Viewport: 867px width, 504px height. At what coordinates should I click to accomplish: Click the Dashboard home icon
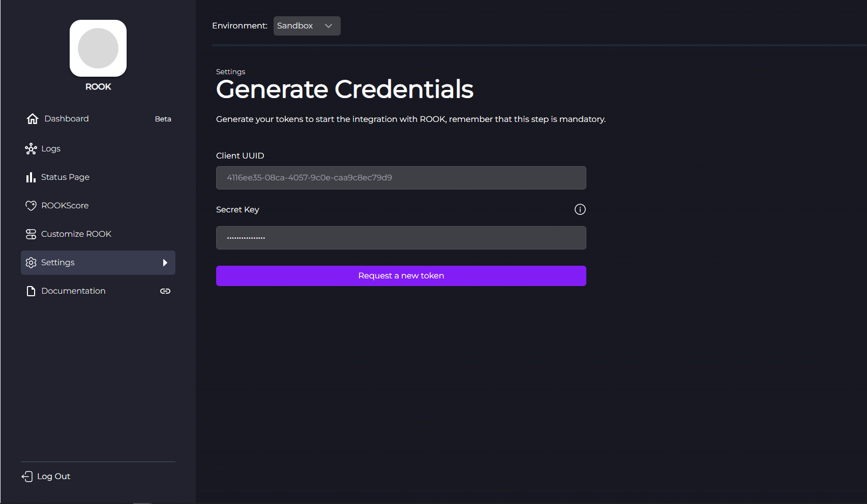33,119
